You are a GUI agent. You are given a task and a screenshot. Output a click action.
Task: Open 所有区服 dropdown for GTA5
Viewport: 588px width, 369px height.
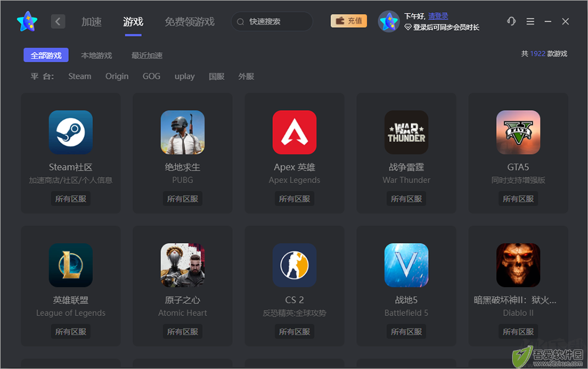click(518, 198)
